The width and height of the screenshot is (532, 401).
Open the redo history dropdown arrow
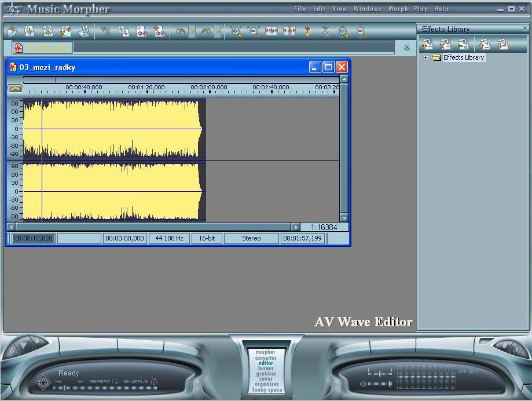click(217, 31)
